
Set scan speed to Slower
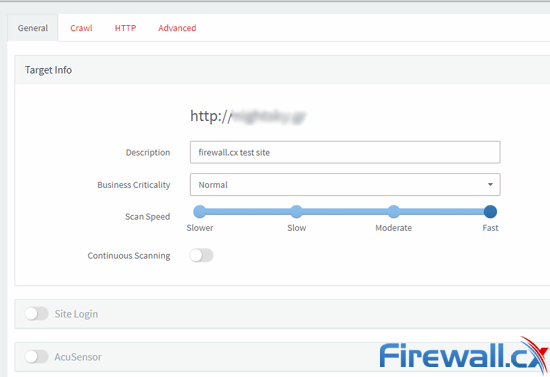pos(200,211)
